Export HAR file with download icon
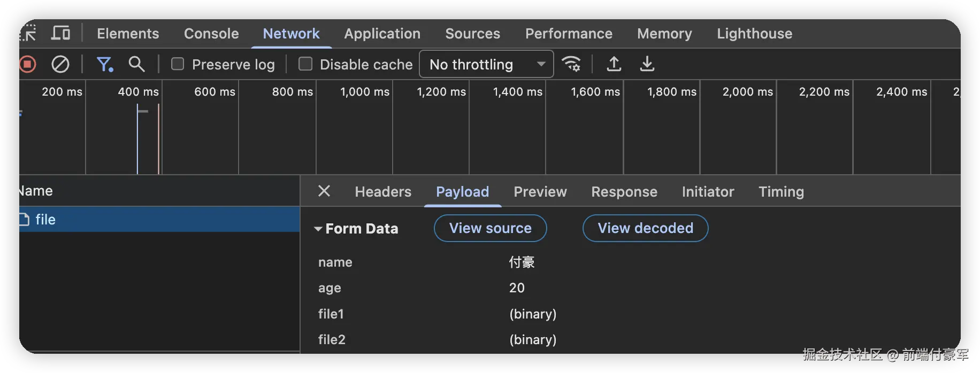The width and height of the screenshot is (980, 373). (x=647, y=64)
